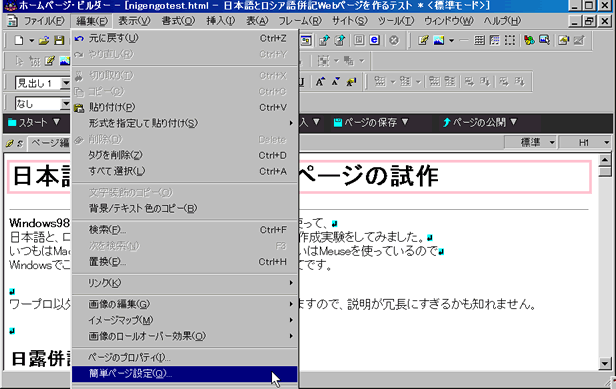Open the サイト(S) menu

point(349,20)
